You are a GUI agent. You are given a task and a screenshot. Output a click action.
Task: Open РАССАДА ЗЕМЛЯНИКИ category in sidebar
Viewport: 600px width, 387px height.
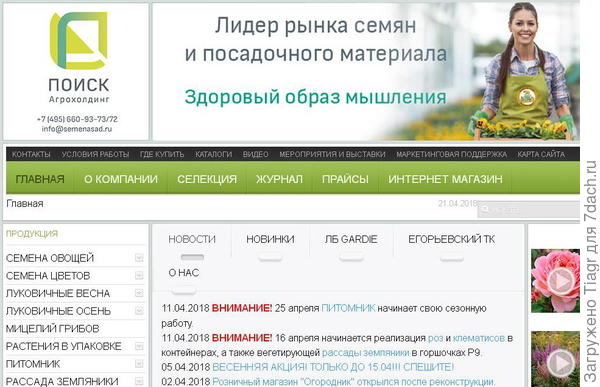click(x=62, y=381)
